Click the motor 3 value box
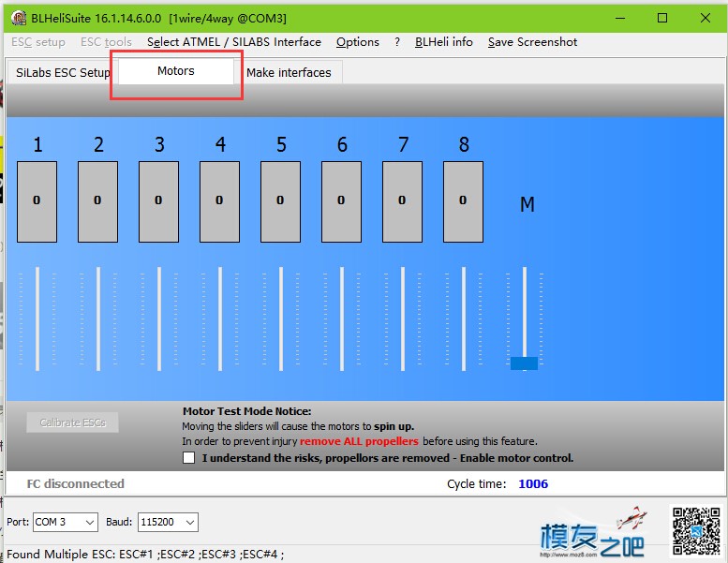 pyautogui.click(x=158, y=202)
